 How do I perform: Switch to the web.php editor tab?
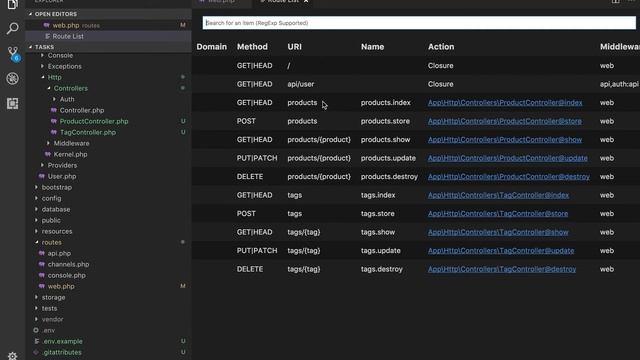pos(222,1)
